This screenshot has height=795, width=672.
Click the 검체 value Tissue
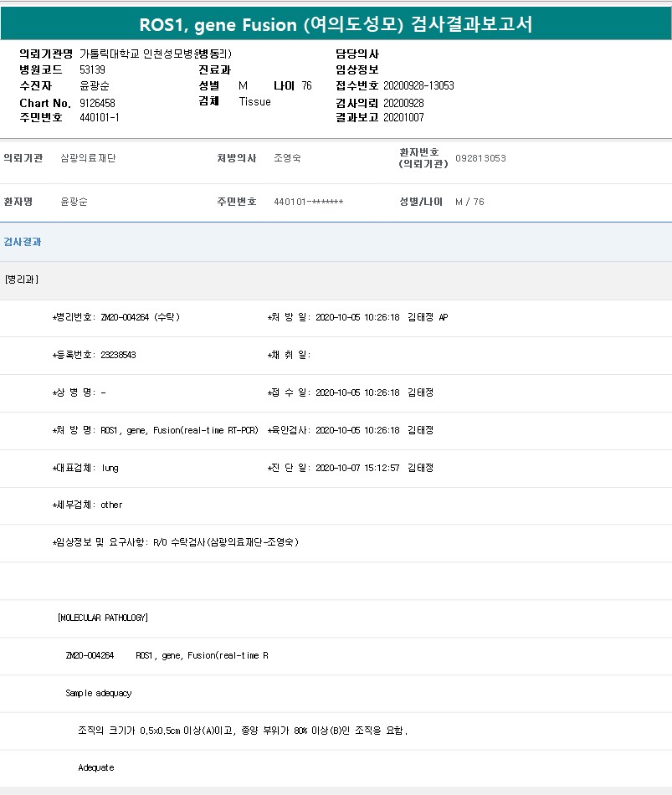254,102
